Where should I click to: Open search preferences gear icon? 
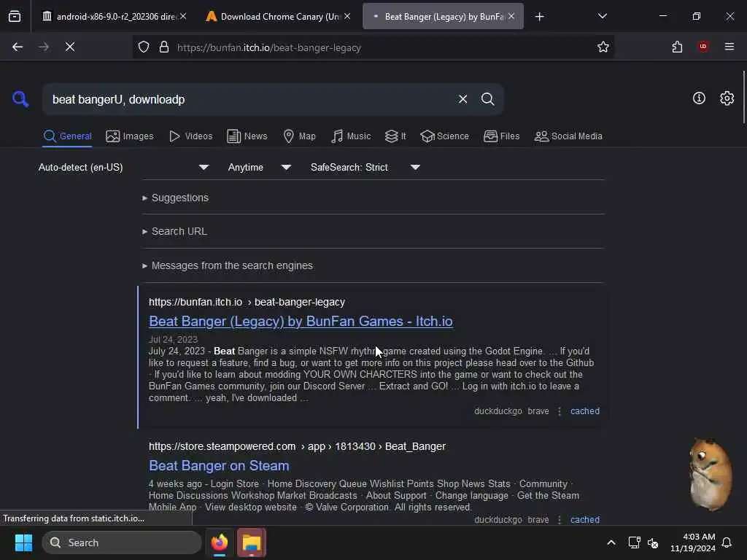pos(727,98)
